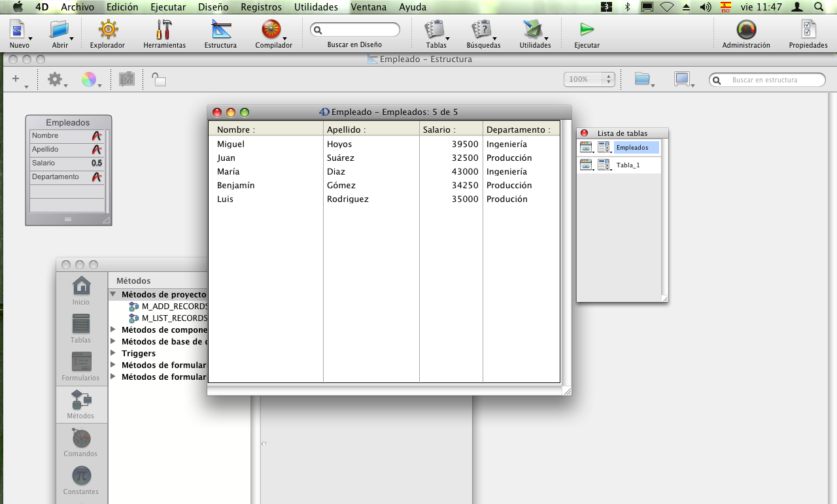The width and height of the screenshot is (837, 504).
Task: Open the Tablas toolbar dropdown
Action: pos(436,30)
